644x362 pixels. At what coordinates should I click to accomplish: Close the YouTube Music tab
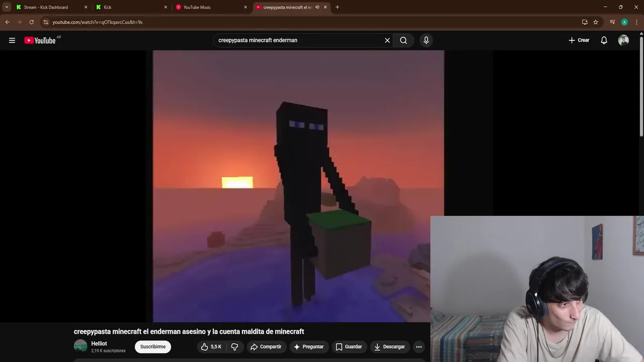pyautogui.click(x=246, y=7)
